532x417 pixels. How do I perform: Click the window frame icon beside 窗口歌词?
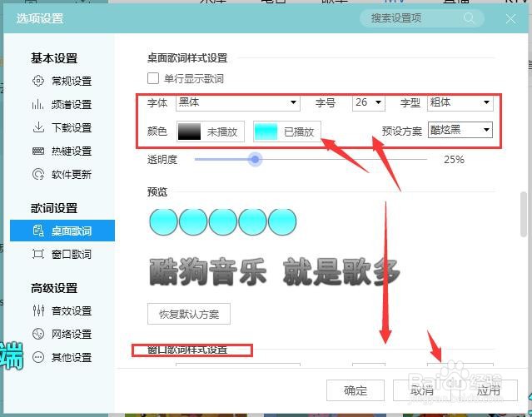(38, 254)
